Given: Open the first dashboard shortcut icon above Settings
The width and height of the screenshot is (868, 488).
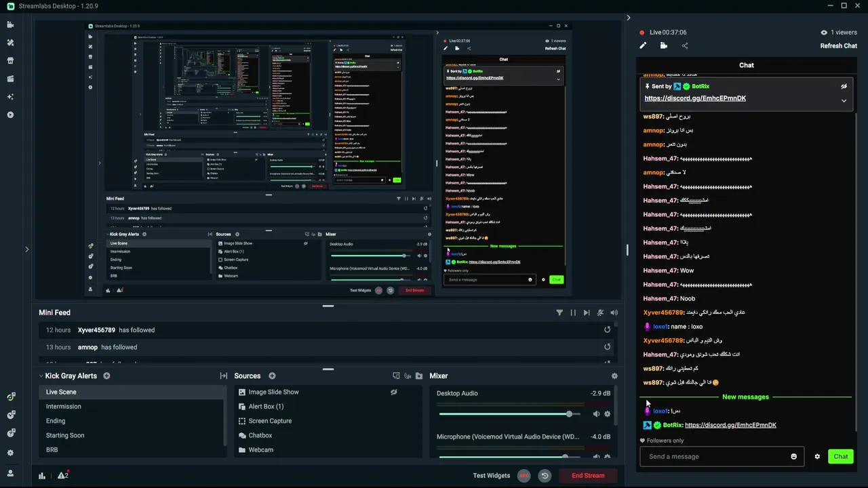Looking at the screenshot, I should point(11,396).
